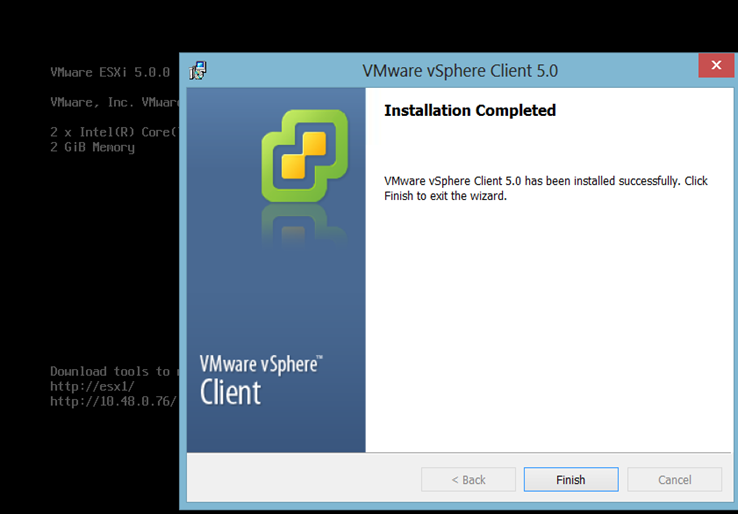Click the installer icon in title bar

coord(198,71)
